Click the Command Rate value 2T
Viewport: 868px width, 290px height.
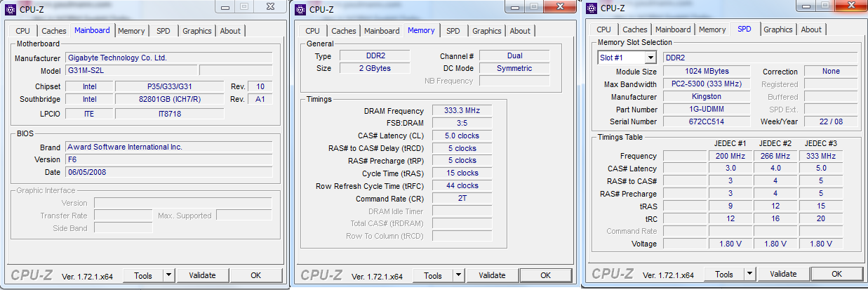461,198
